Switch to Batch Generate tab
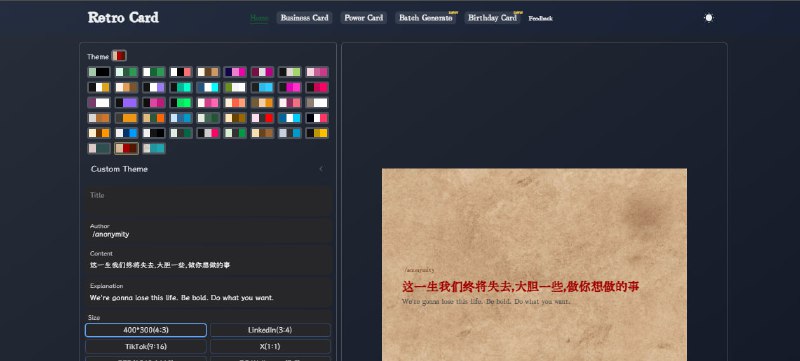Viewport: 800px width, 361px height. click(x=426, y=18)
